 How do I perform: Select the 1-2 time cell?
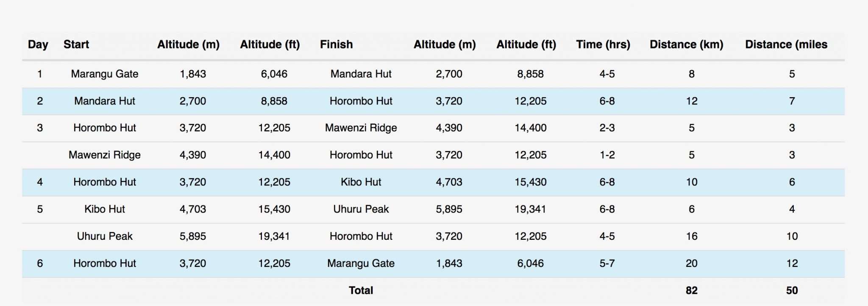click(x=607, y=155)
